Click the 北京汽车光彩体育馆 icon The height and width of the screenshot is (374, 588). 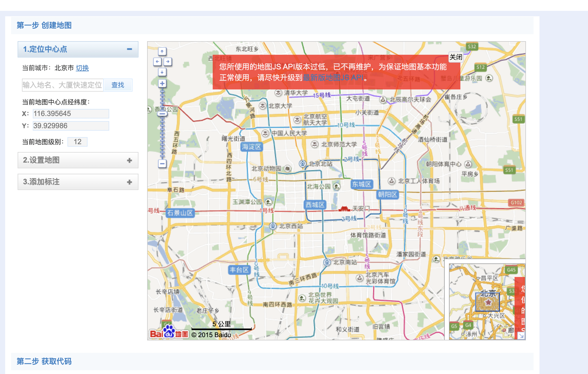[359, 278]
